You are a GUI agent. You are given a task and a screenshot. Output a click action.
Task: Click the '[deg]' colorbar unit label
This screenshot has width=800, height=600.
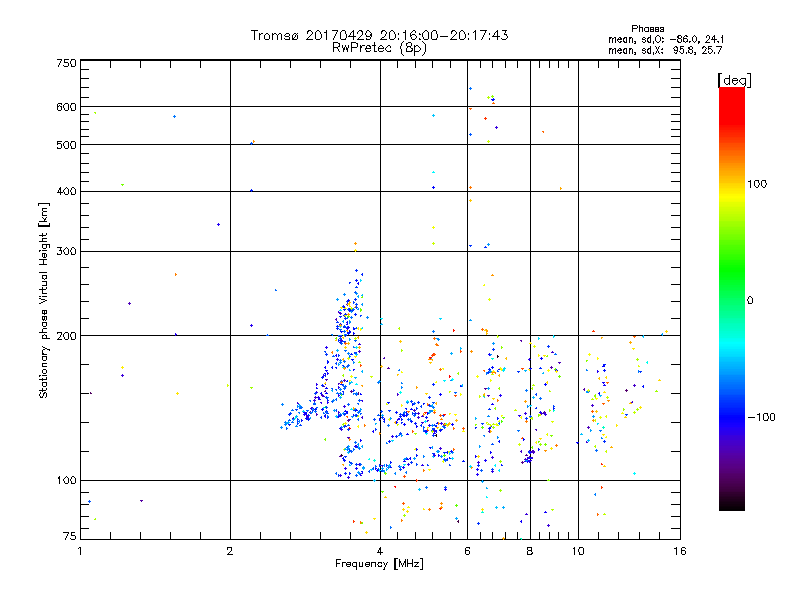(734, 80)
